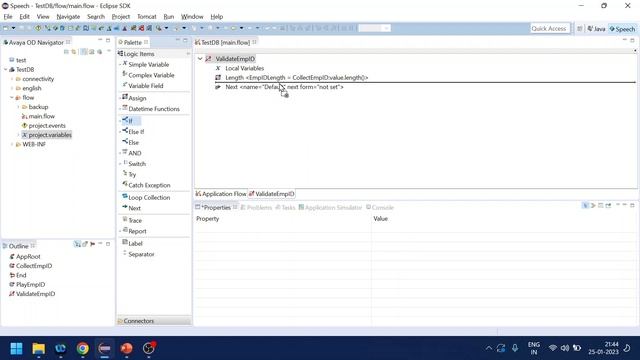Collapse the flow folder
640x360 pixels.
[x=12, y=98]
